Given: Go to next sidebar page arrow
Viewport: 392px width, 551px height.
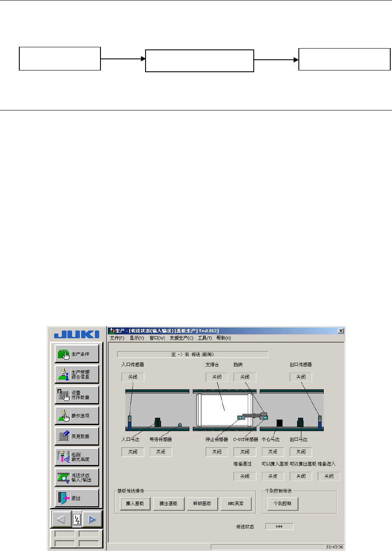Looking at the screenshot, I should [x=92, y=519].
